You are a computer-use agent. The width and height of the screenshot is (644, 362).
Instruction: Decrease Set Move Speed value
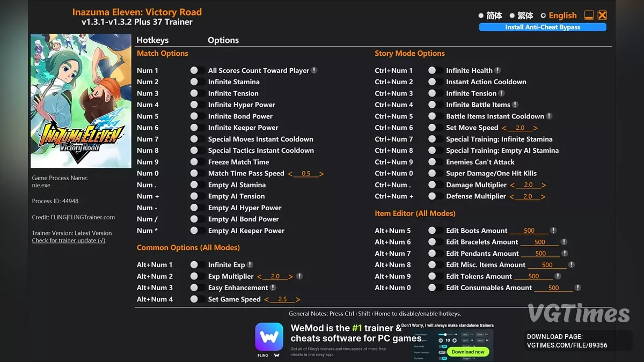pos(504,128)
